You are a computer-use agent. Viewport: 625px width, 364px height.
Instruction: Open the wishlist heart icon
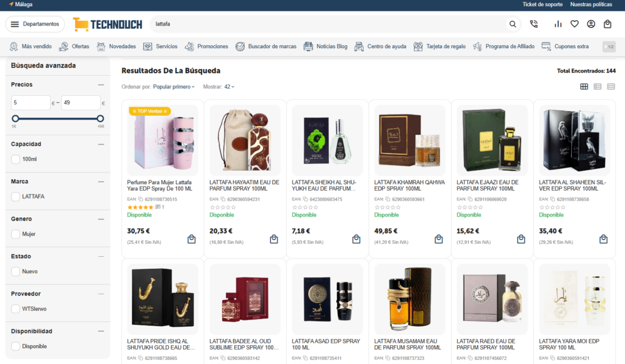click(x=574, y=24)
